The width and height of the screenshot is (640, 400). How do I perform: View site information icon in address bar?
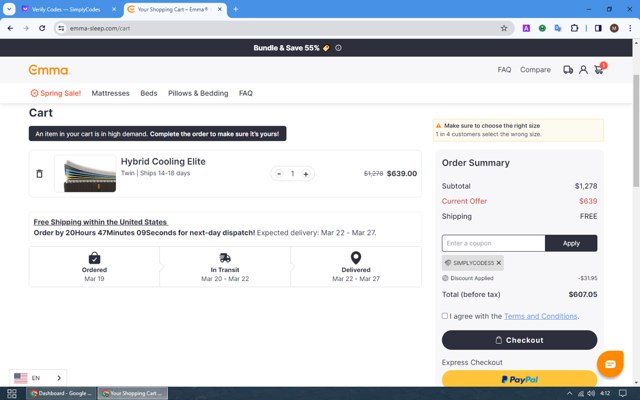pos(61,28)
